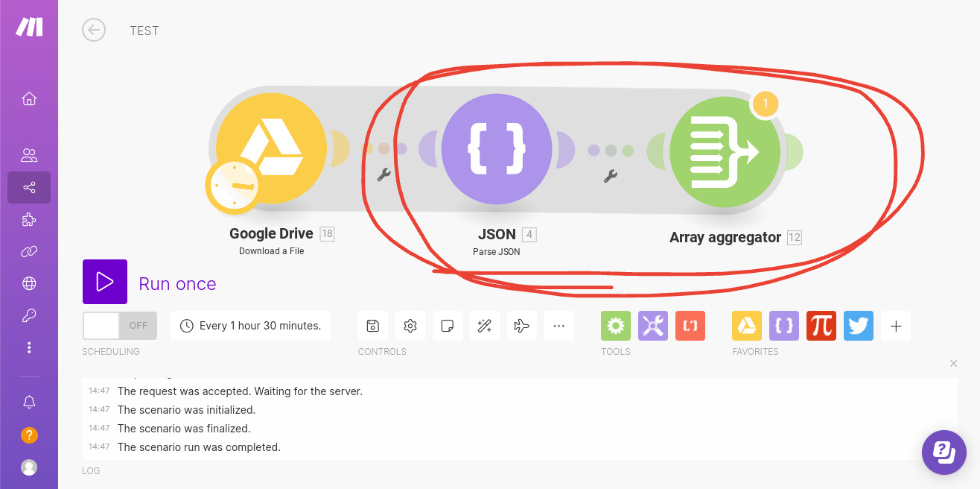The width and height of the screenshot is (980, 489).
Task: Add the Pi math app from favorites
Action: click(821, 326)
